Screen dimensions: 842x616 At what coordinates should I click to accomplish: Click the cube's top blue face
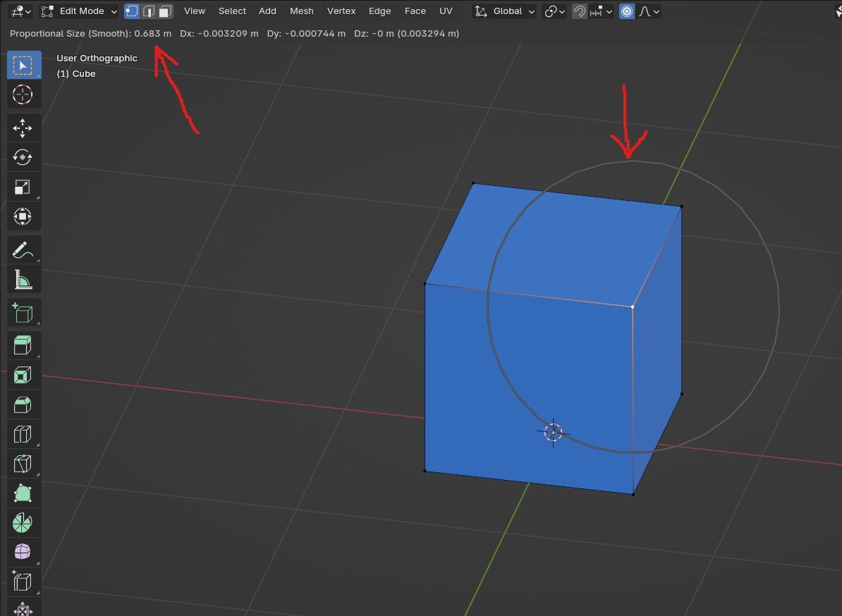(x=553, y=244)
